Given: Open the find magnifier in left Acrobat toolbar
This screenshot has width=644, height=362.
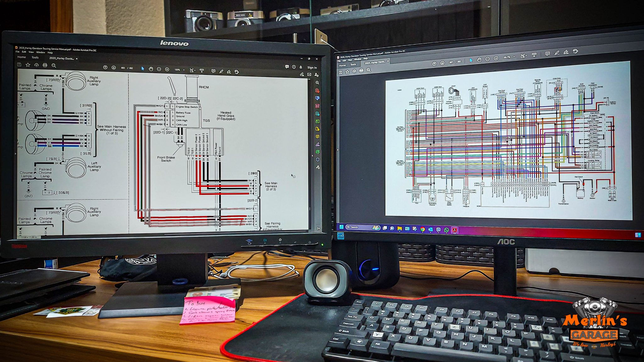Looking at the screenshot, I should [54, 65].
